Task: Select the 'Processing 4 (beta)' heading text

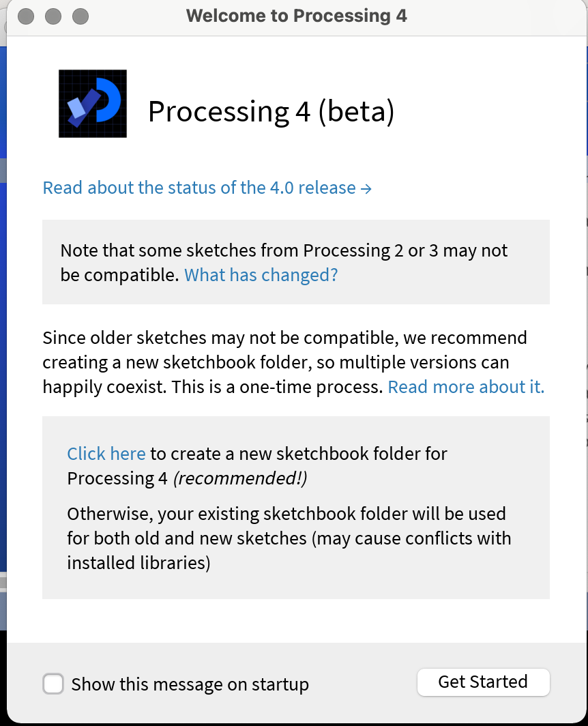Action: (x=271, y=111)
